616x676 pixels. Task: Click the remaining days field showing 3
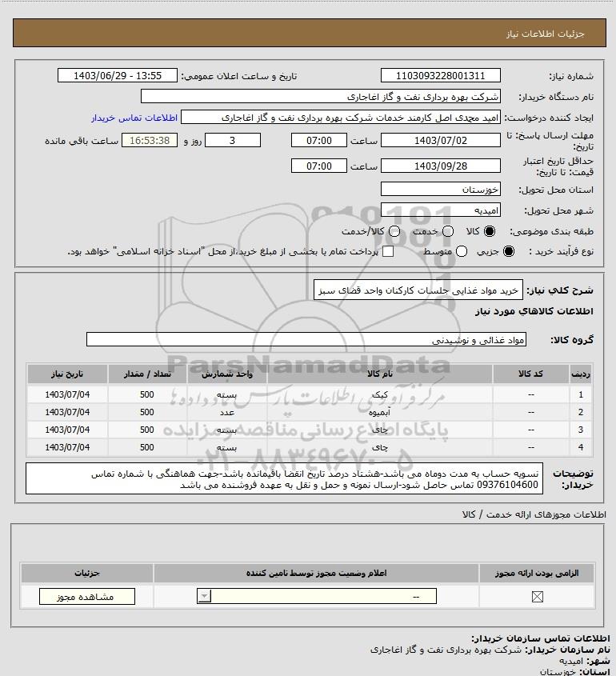tap(232, 140)
